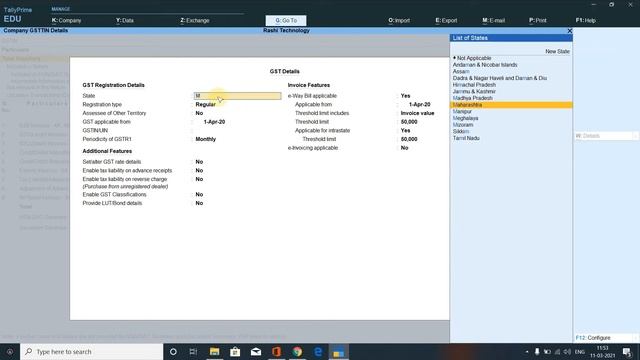Click the Windows taskbar search box
640x360 pixels.
[91, 352]
